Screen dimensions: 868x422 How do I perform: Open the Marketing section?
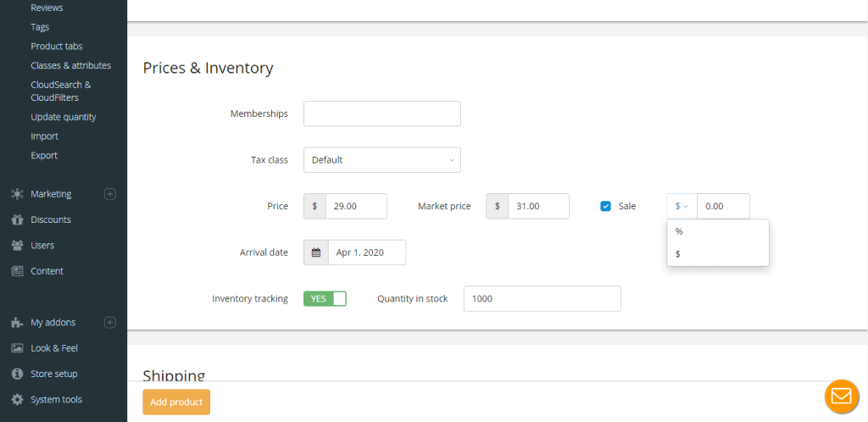point(51,194)
